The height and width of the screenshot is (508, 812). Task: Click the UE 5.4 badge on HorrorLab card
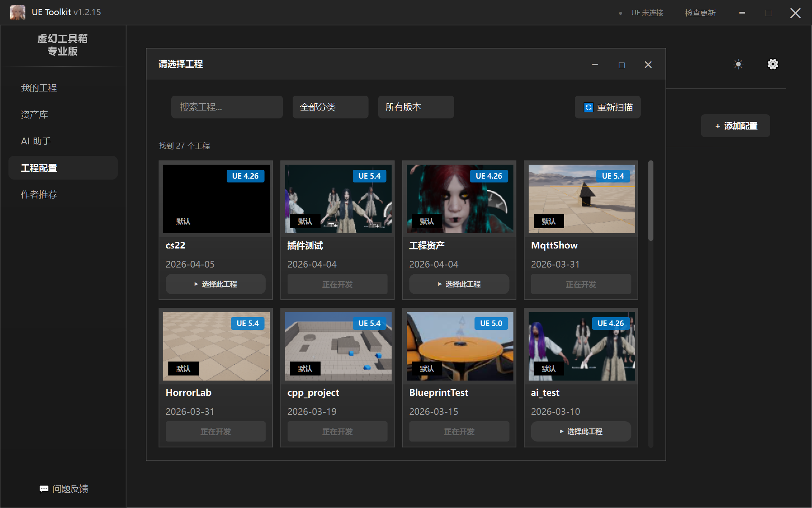247,323
